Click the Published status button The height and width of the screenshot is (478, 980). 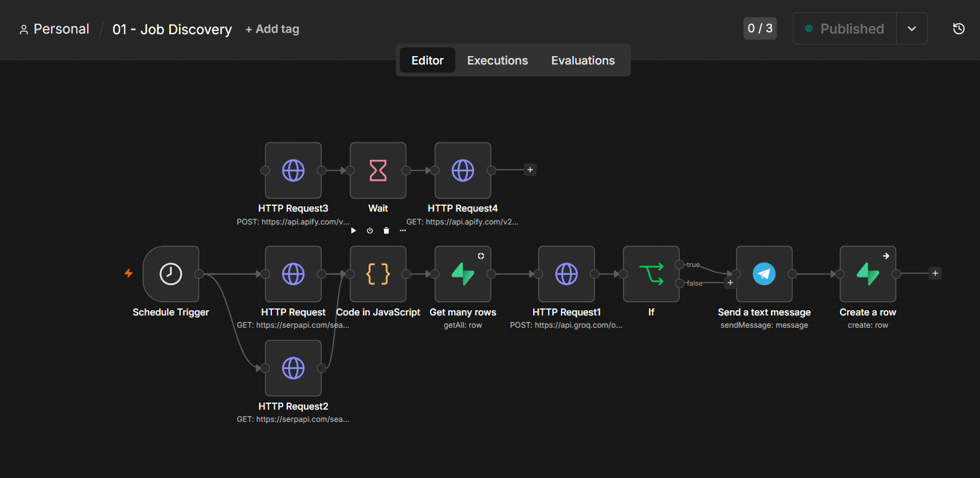tap(844, 28)
